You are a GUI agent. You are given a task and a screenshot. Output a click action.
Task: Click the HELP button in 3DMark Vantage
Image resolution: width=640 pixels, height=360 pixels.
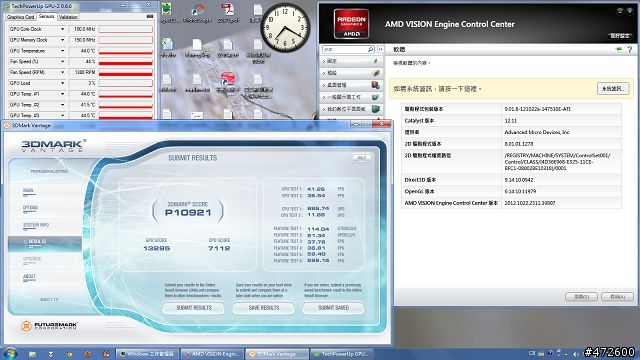pyautogui.click(x=362, y=158)
